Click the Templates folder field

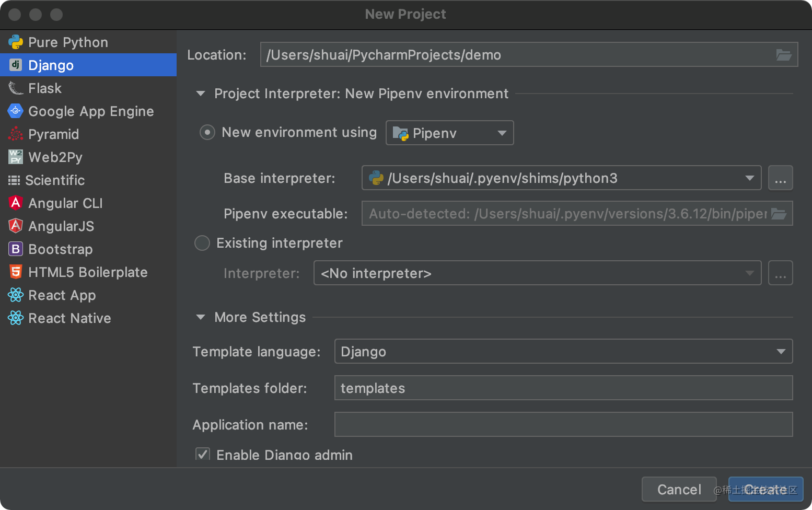pyautogui.click(x=563, y=388)
